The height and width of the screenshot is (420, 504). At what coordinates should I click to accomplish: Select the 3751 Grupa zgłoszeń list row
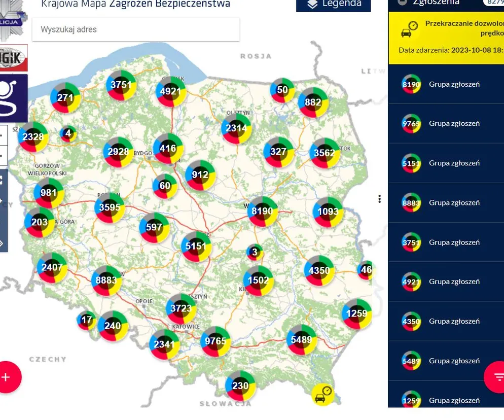click(446, 242)
